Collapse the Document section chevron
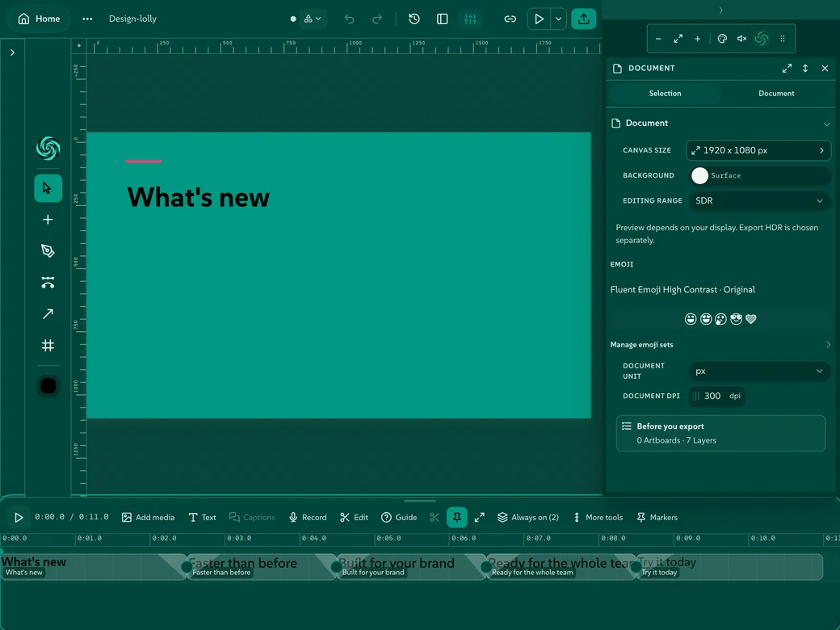The width and height of the screenshot is (840, 630). point(826,124)
